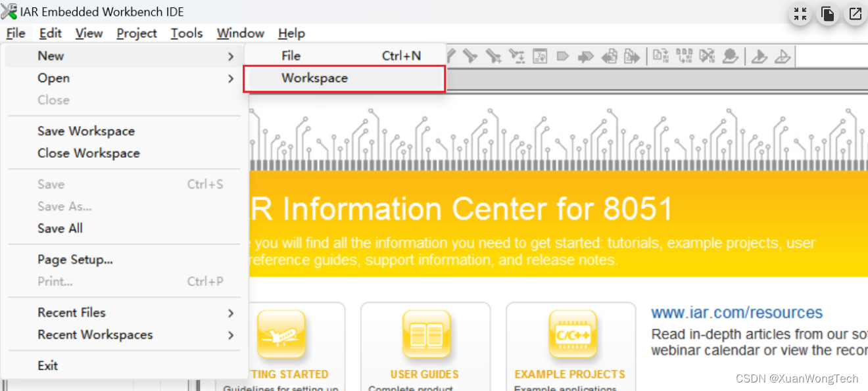
Task: Click the Download and Debug icon
Action: click(759, 57)
